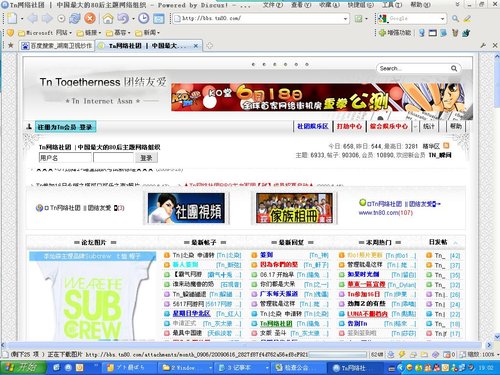This screenshot has width=500, height=375.
Task: Open the 社团娱乐区 navigation link
Action: click(x=312, y=126)
